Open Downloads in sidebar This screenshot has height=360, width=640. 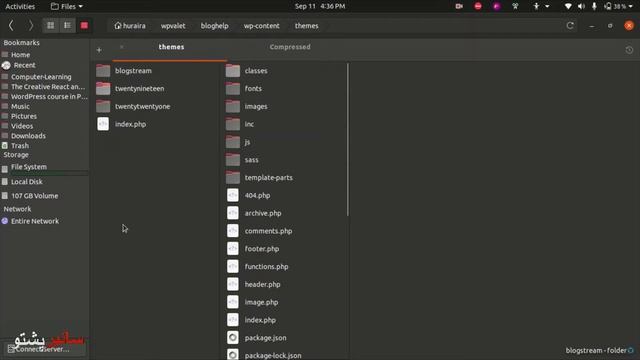coord(28,136)
